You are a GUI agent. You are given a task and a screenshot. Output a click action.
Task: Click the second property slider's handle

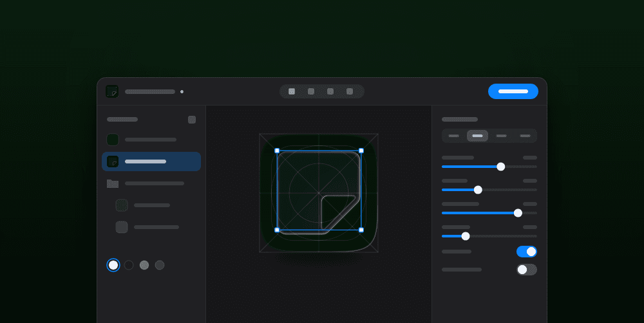[478, 190]
